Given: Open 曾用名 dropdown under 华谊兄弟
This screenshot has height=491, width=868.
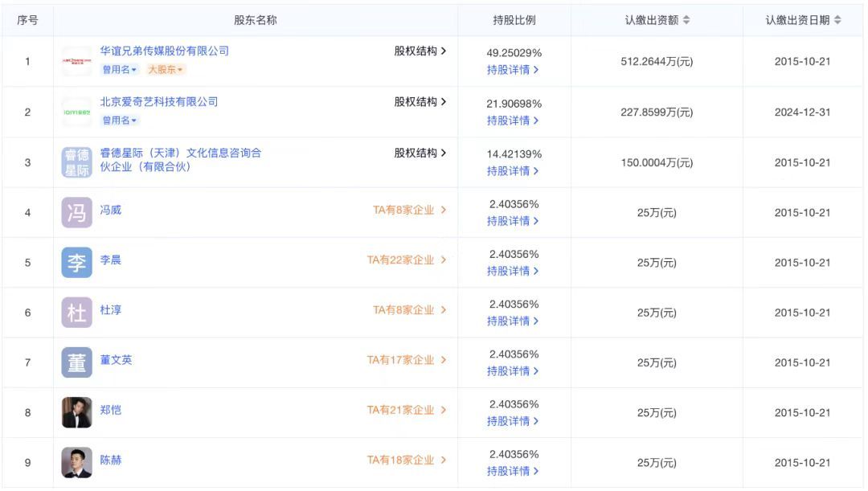Looking at the screenshot, I should point(117,69).
